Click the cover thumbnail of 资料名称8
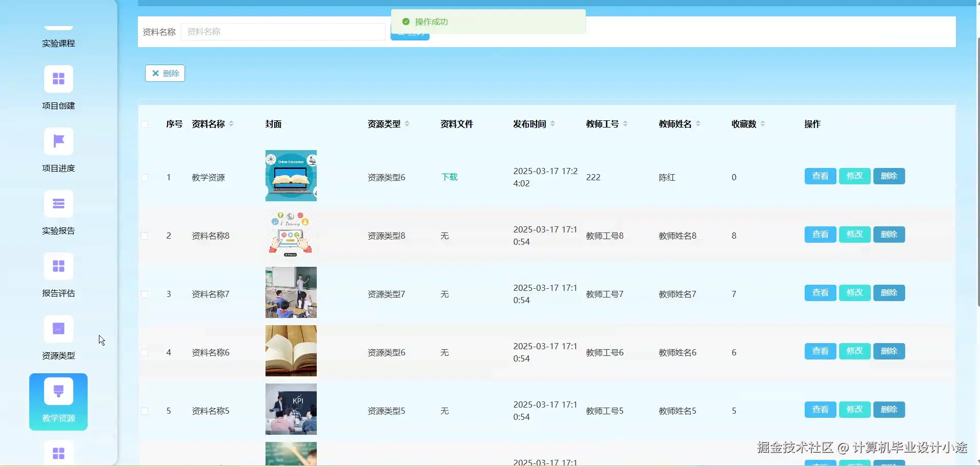This screenshot has width=980, height=467. pos(291,234)
